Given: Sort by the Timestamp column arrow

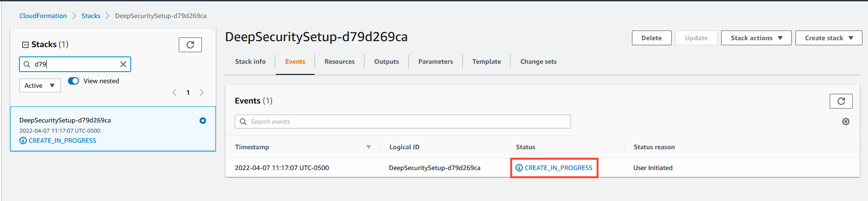Looking at the screenshot, I should [369, 147].
